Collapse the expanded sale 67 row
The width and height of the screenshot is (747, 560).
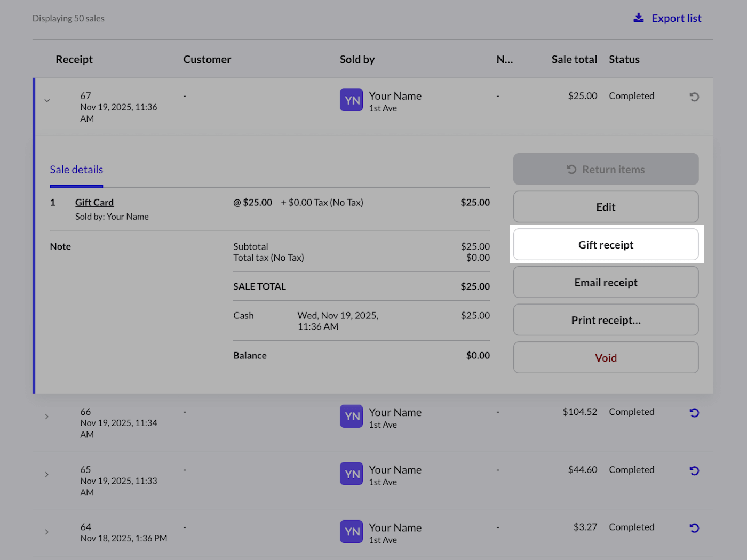pos(47,100)
